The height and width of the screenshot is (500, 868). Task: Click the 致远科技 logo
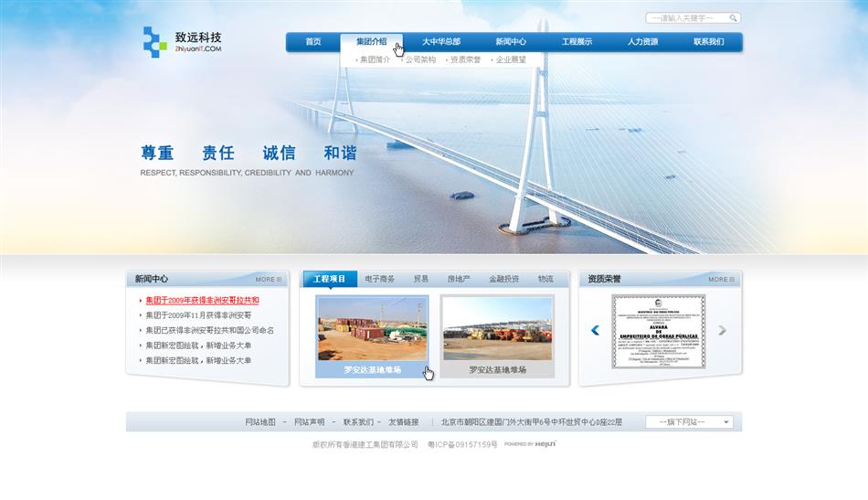(x=182, y=42)
